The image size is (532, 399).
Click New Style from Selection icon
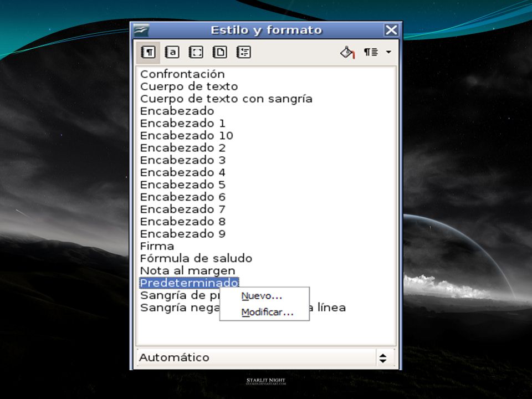pos(371,52)
